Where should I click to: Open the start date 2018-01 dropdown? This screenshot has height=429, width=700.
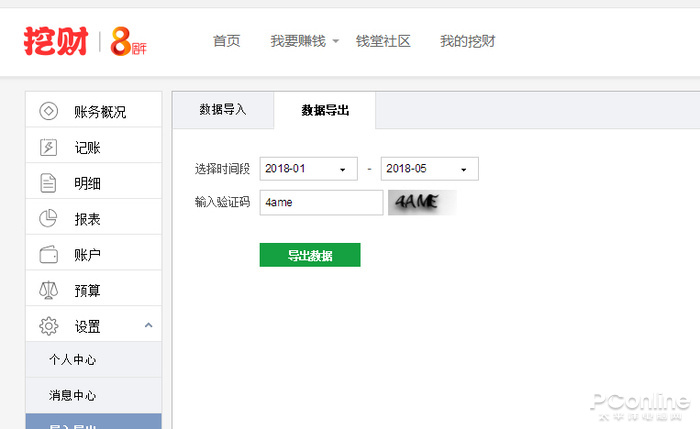pos(308,169)
